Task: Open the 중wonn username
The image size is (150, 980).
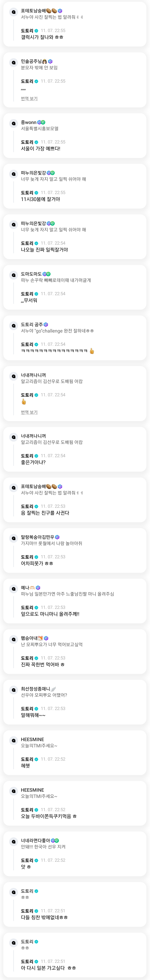Action: coord(29,122)
